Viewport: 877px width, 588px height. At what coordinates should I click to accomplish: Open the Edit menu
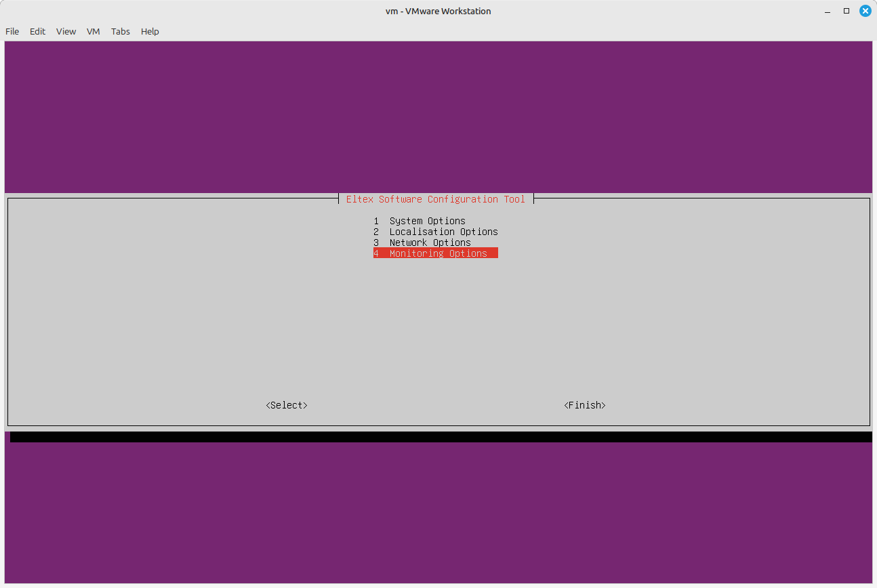pos(37,31)
